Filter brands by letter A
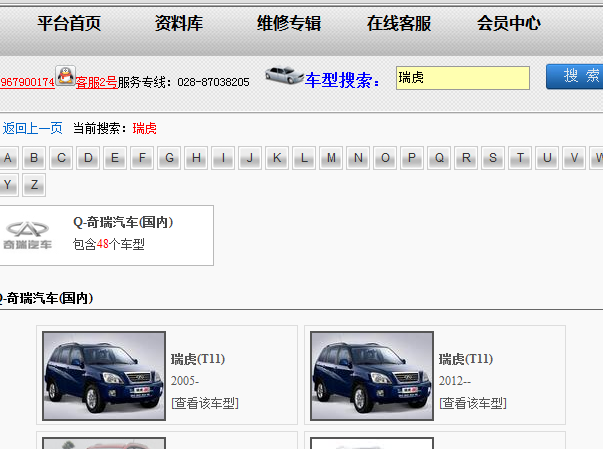Screen dimensions: 603x449 point(8,158)
